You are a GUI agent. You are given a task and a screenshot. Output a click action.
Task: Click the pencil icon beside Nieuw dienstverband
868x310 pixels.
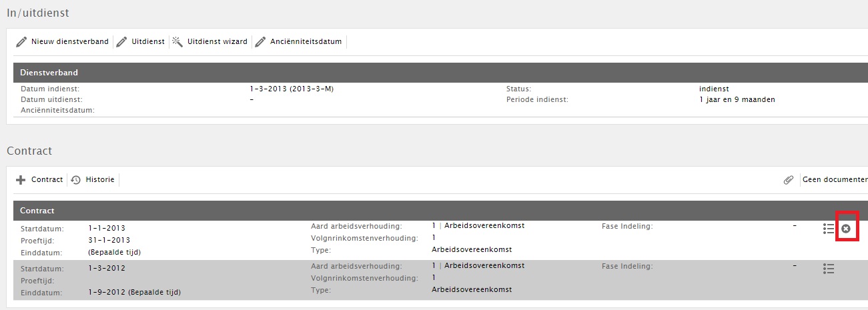[x=21, y=42]
